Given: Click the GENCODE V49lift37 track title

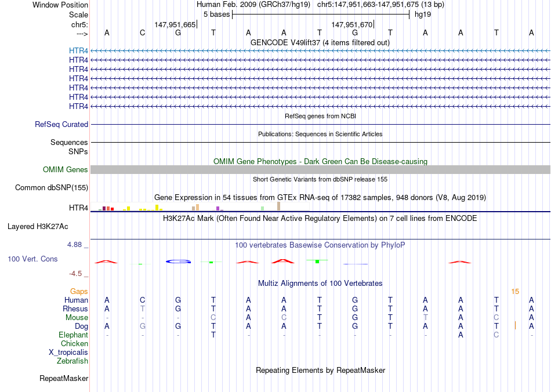Looking at the screenshot, I should point(320,42).
